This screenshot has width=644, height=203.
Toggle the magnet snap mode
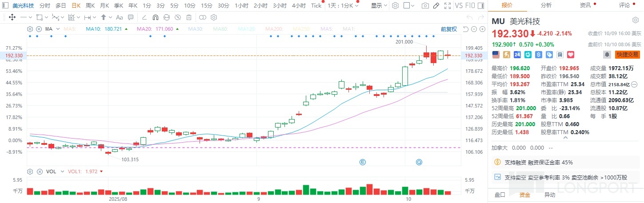[x=155, y=17]
